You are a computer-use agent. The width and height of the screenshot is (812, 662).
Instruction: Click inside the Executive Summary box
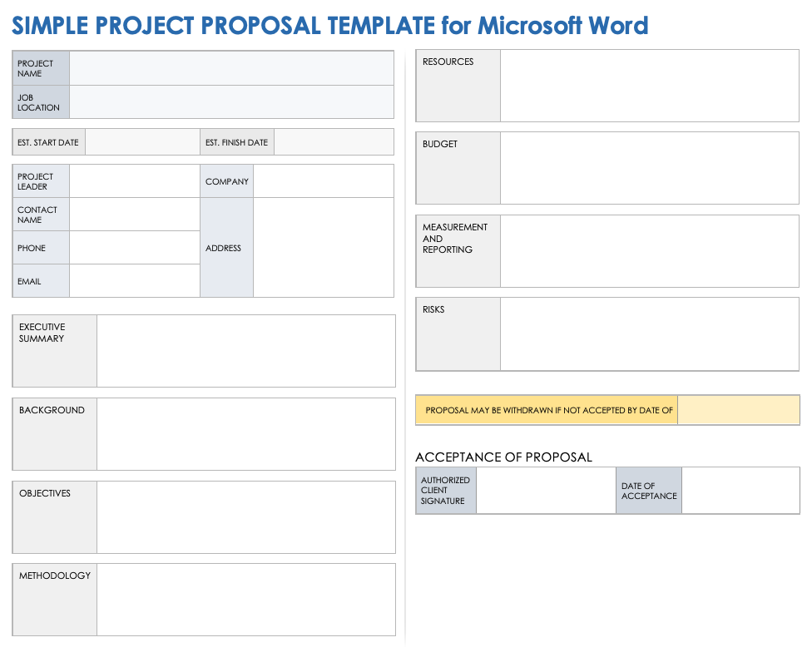[x=245, y=351]
